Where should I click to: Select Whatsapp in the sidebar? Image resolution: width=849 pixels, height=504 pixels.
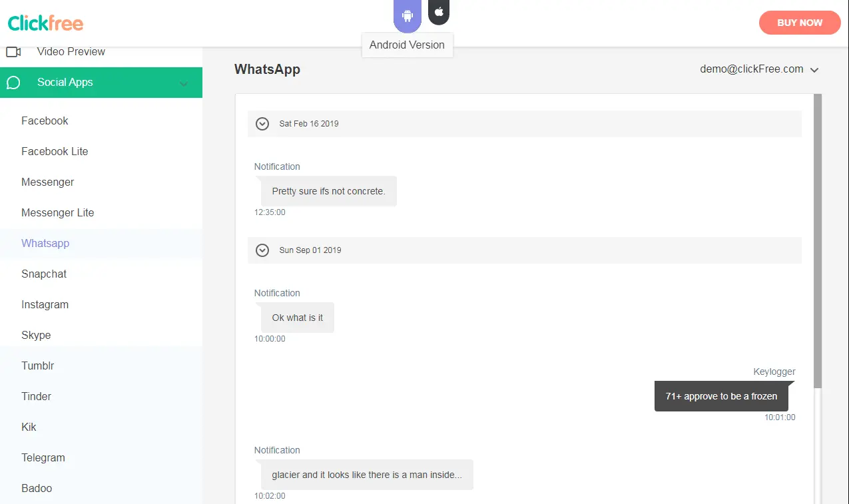[101, 243]
